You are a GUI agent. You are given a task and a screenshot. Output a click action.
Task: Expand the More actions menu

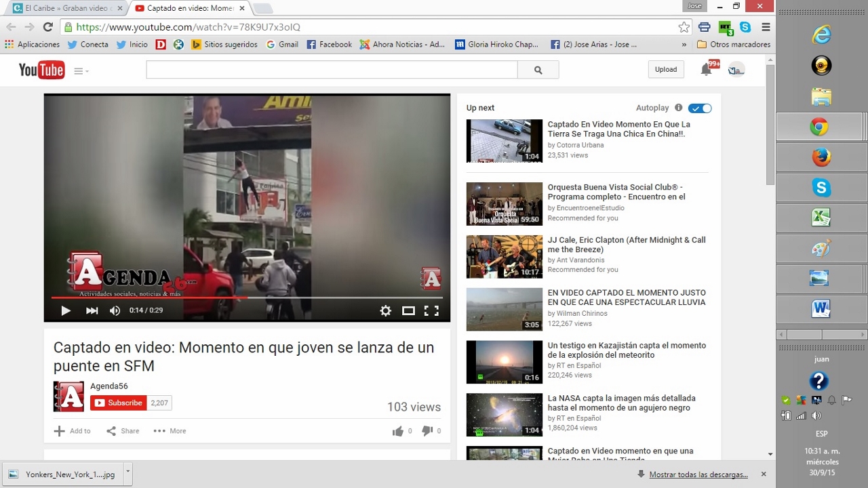170,431
